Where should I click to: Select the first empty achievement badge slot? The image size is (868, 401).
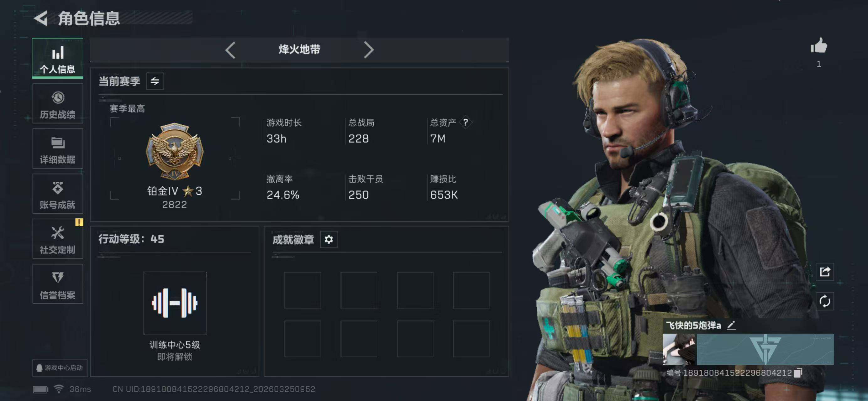pos(302,290)
